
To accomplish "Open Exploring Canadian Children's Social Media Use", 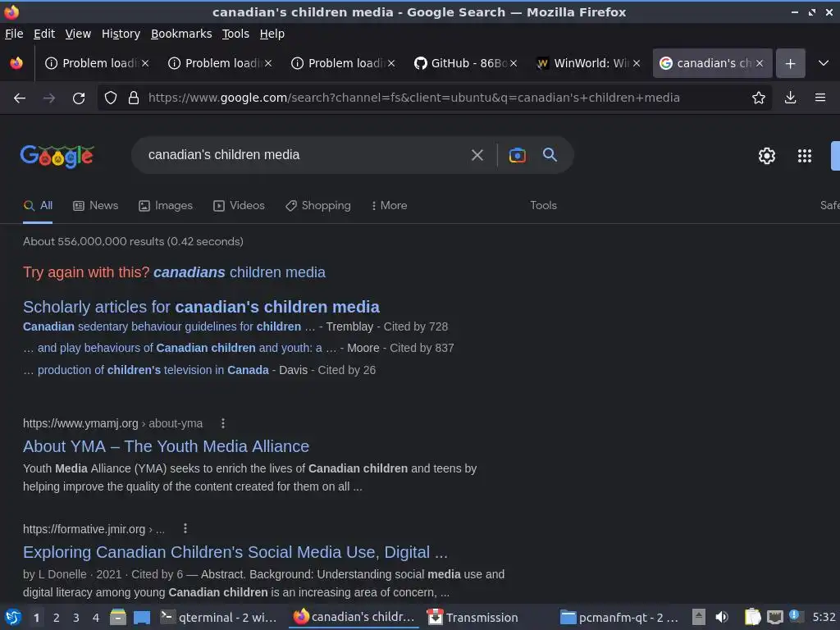I will [235, 552].
